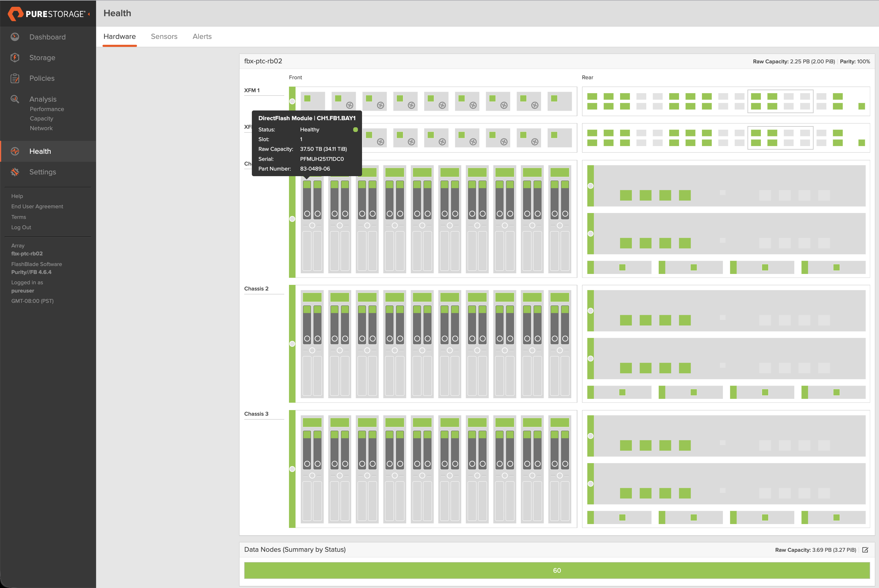This screenshot has height=588, width=879.
Task: Open Performance under Analysis
Action: 47,109
